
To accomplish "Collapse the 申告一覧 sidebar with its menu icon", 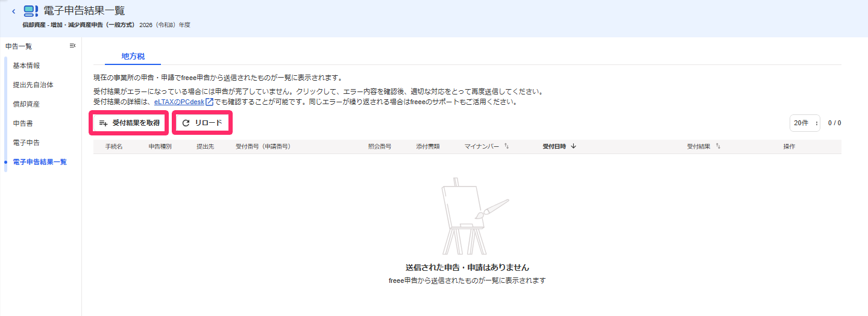I will [x=72, y=46].
